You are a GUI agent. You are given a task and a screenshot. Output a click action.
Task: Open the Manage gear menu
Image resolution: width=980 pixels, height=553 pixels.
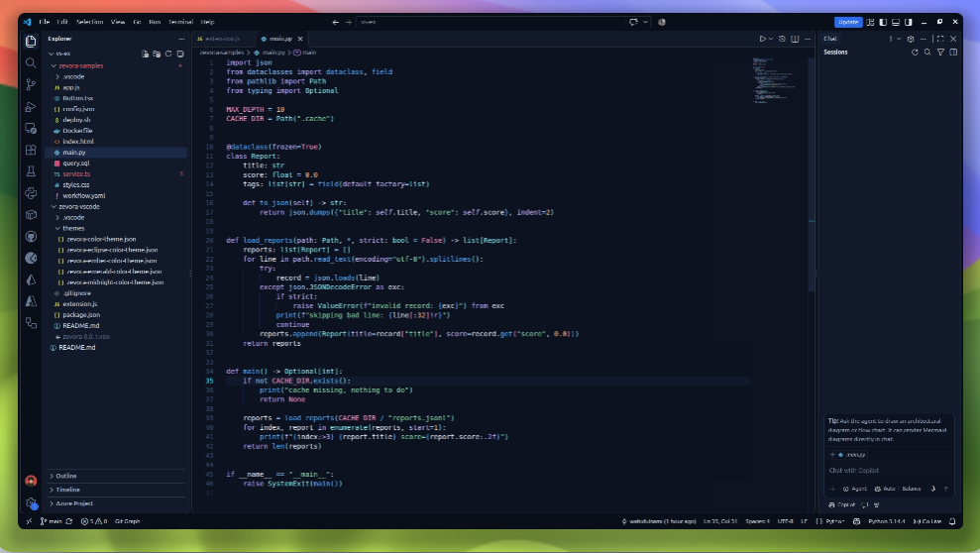pos(31,502)
